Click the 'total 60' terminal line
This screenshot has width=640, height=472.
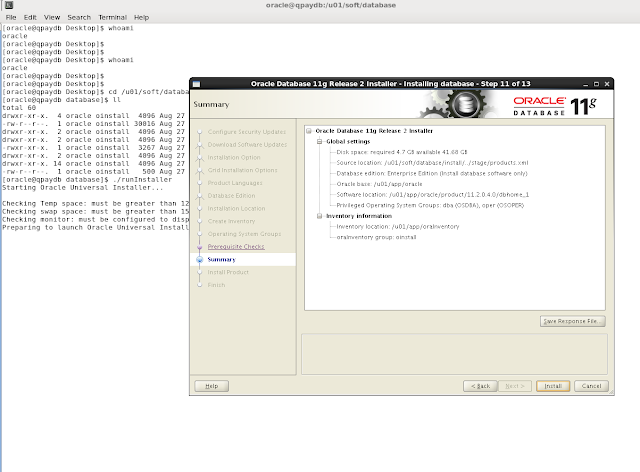[x=19, y=108]
